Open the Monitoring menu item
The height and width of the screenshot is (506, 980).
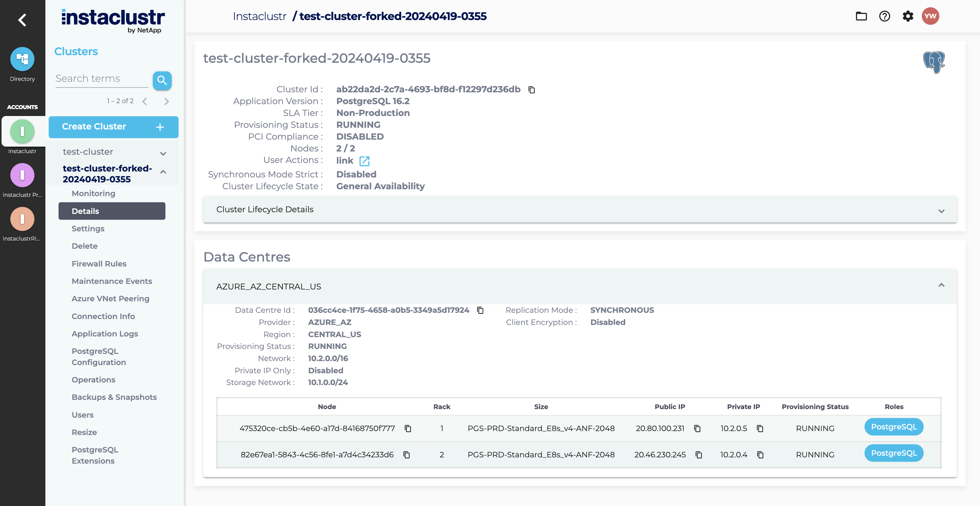[93, 194]
